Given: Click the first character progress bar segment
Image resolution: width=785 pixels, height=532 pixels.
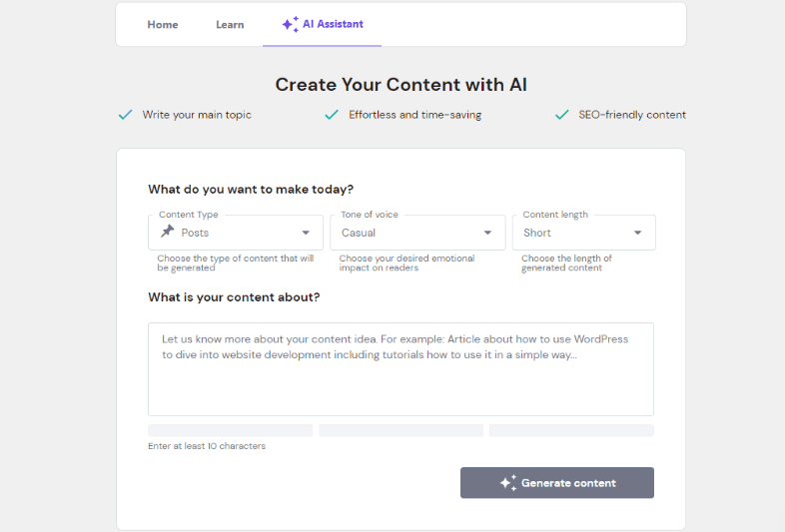Looking at the screenshot, I should coord(231,430).
